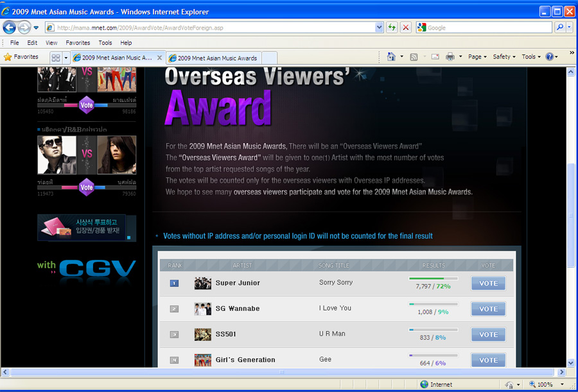Click the browser Forward arrow button
The height and width of the screenshot is (392, 578).
point(24,27)
